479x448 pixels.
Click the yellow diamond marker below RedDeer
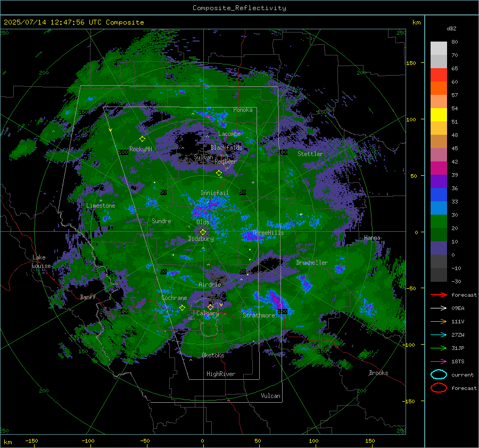tap(219, 173)
